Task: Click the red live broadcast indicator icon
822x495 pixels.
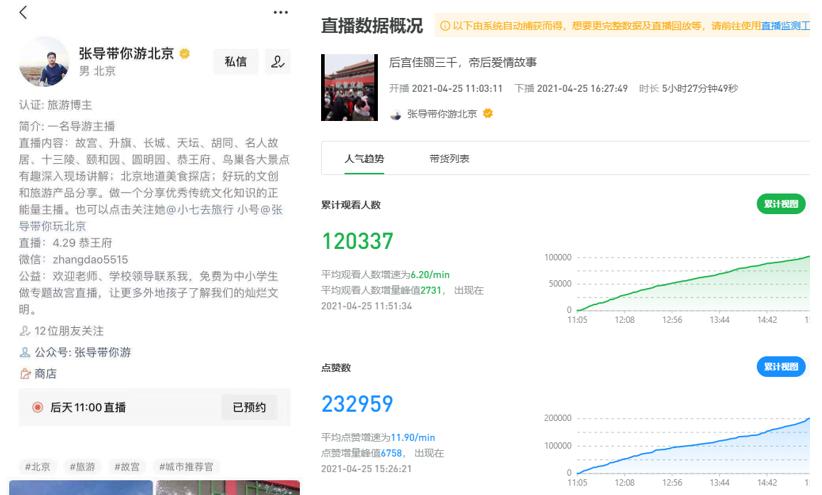Action: coord(37,407)
